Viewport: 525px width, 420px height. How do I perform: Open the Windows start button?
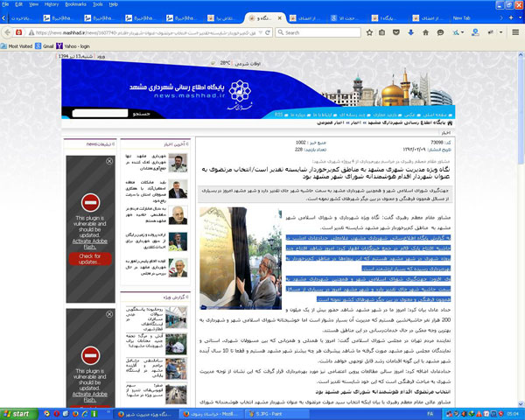tap(17, 414)
